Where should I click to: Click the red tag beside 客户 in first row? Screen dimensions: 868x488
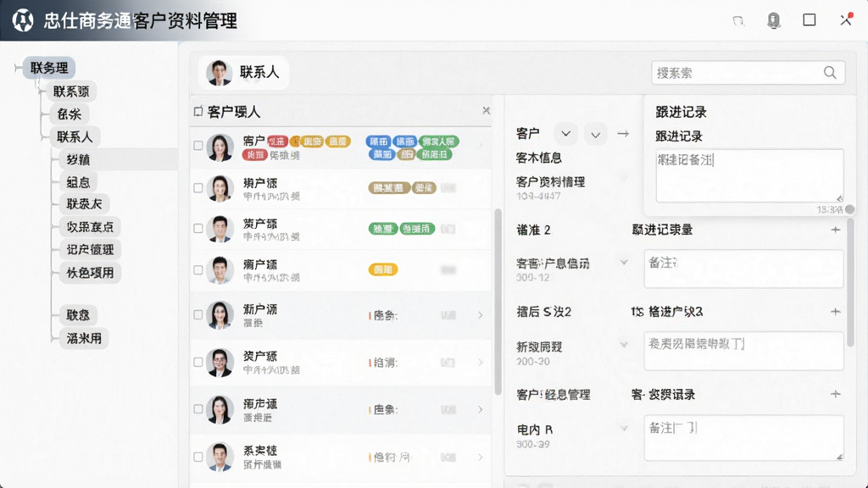click(x=277, y=141)
